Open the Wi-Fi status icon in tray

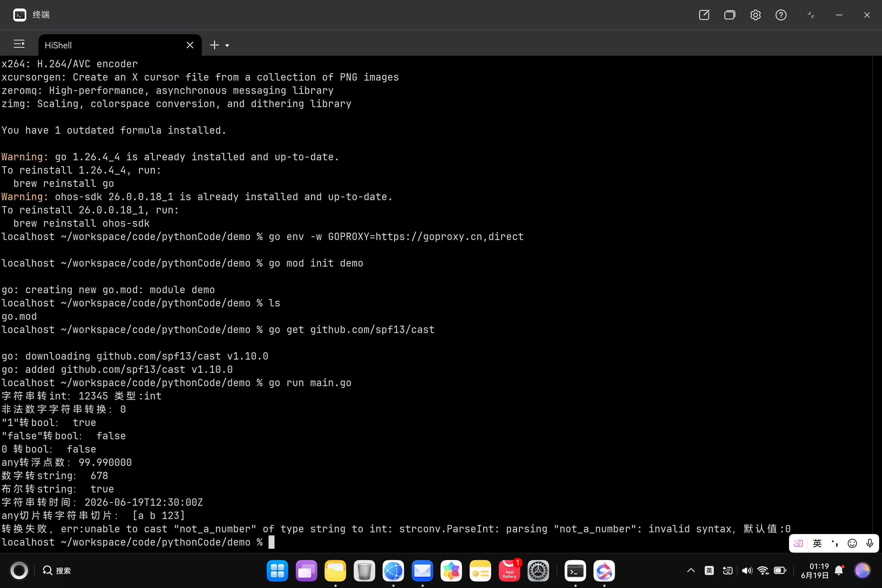(763, 570)
